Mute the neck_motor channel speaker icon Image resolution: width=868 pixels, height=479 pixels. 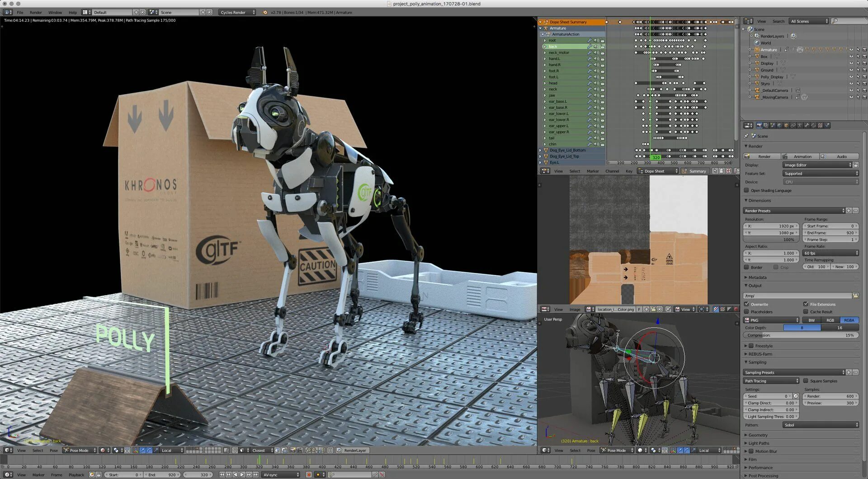(596, 52)
